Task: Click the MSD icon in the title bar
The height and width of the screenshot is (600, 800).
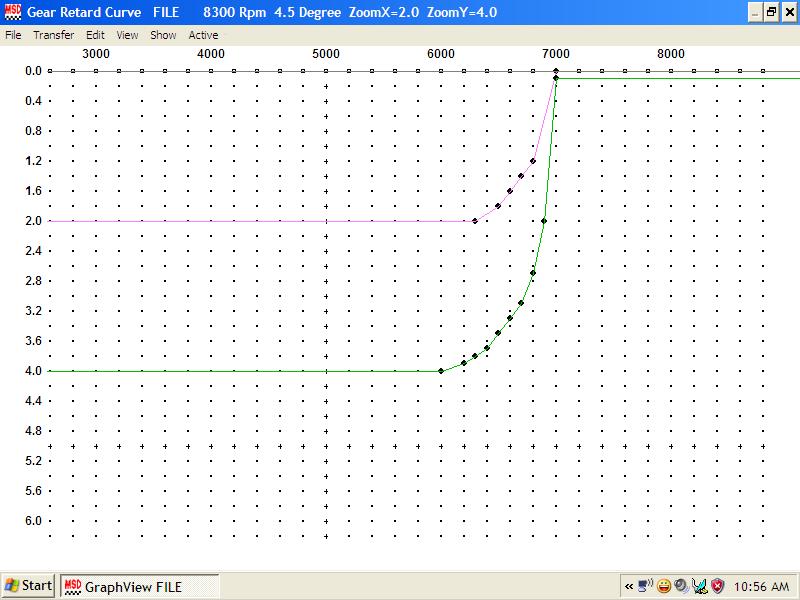Action: click(x=12, y=12)
